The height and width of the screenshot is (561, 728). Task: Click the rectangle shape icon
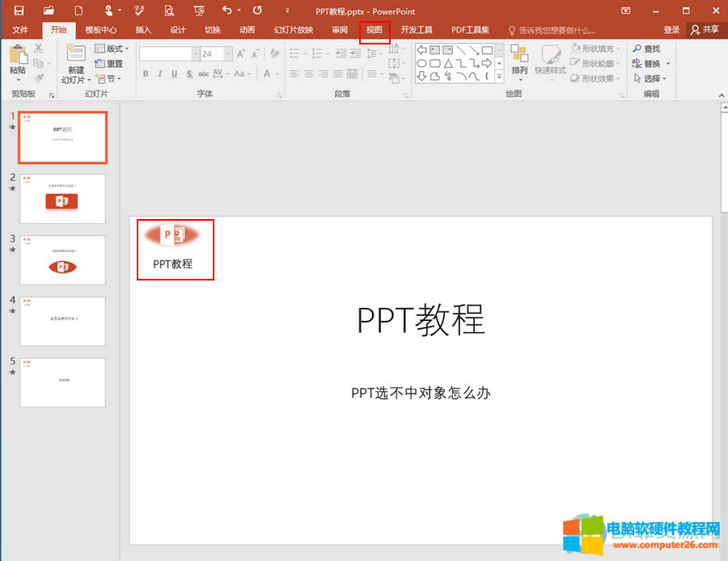[487, 50]
